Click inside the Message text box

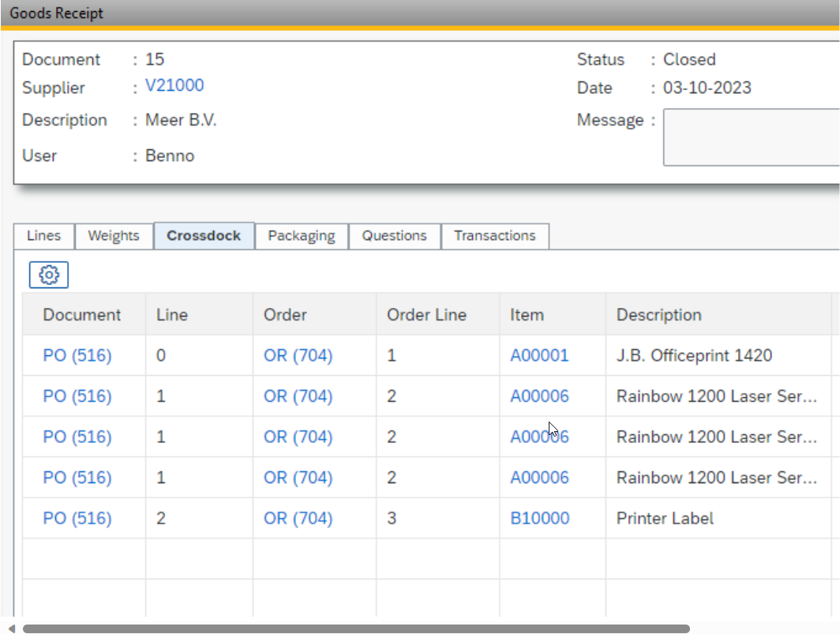point(750,137)
